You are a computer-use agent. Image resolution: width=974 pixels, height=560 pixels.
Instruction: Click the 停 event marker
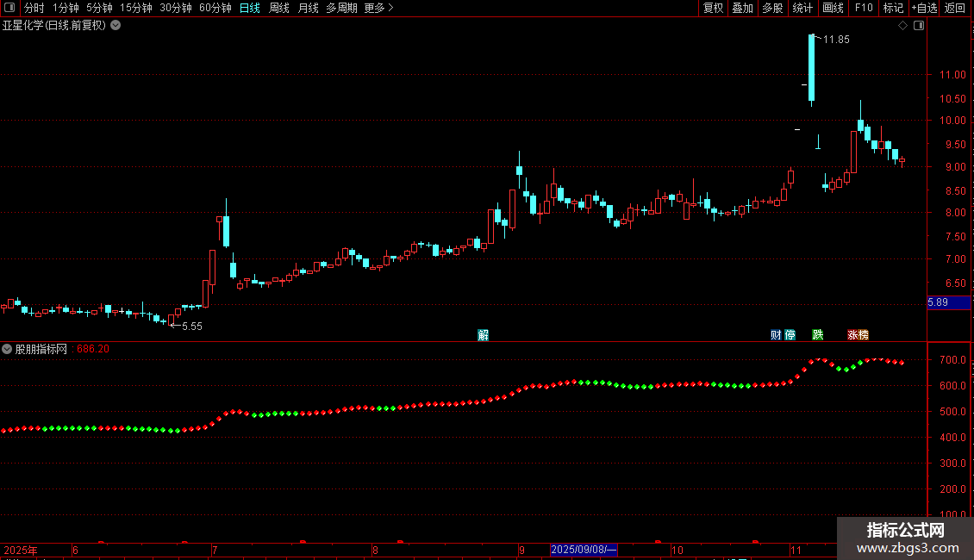(x=790, y=335)
